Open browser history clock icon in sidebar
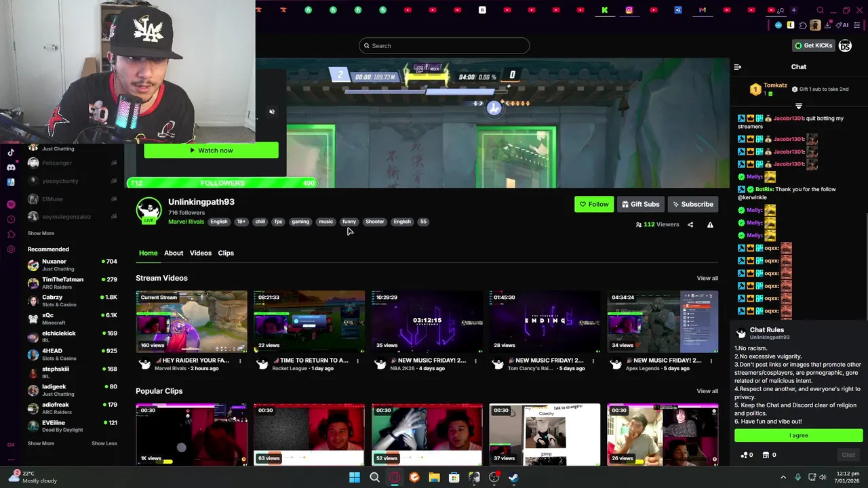This screenshot has width=868, height=488. pos(11,219)
